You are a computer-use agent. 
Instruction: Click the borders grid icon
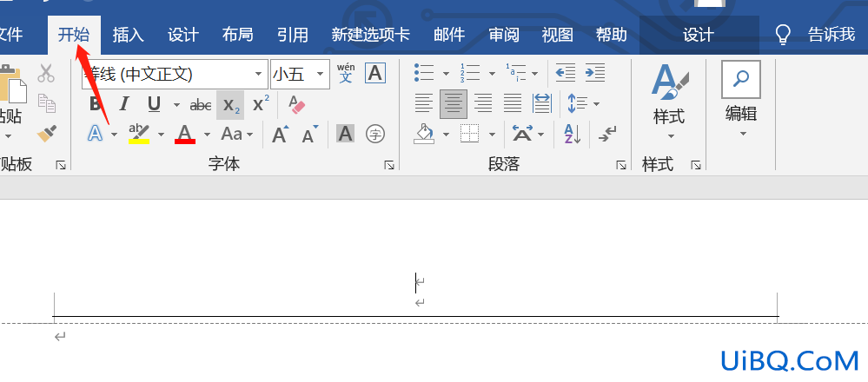(x=469, y=134)
